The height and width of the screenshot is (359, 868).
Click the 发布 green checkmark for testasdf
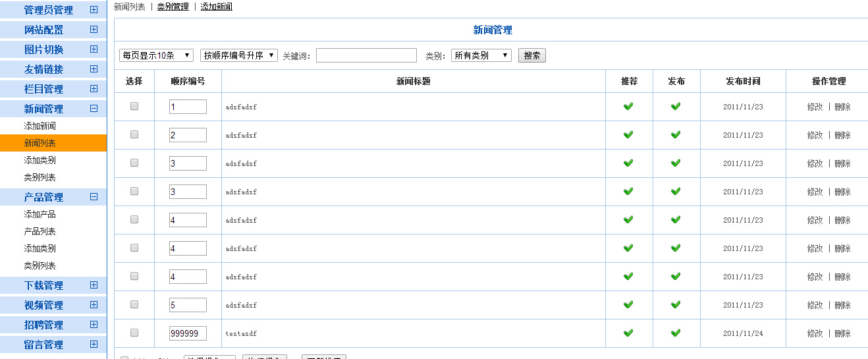tap(676, 333)
